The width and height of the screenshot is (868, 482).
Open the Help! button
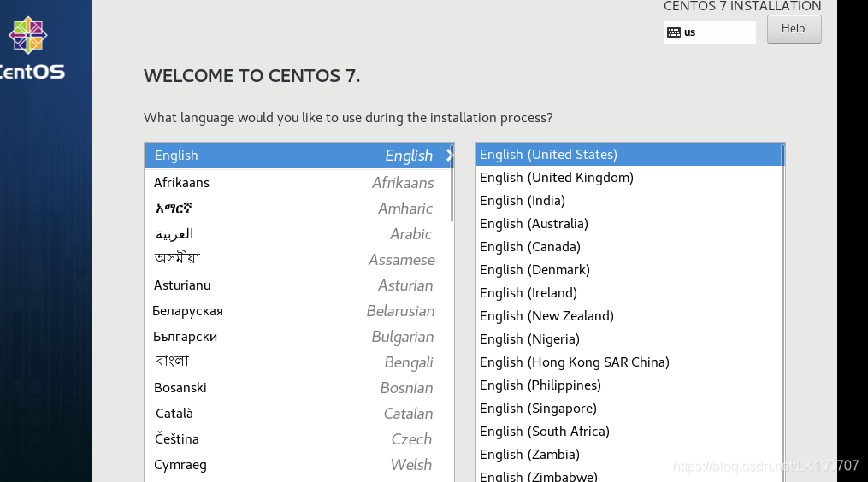[794, 29]
